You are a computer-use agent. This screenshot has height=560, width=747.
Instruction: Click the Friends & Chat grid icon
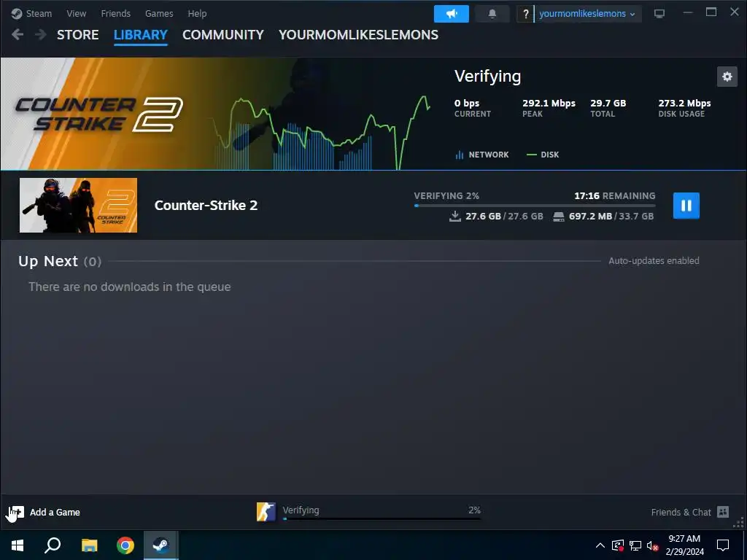coord(723,512)
